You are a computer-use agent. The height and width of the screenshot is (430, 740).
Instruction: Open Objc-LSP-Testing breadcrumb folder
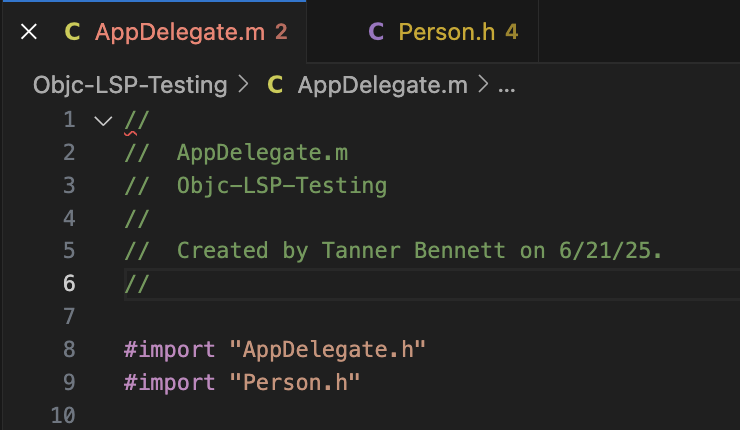coord(130,85)
